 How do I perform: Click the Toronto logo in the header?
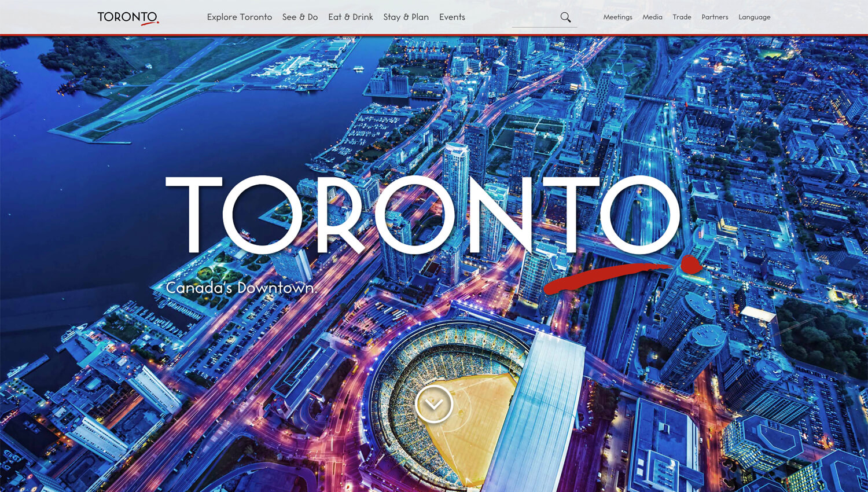[x=128, y=18]
